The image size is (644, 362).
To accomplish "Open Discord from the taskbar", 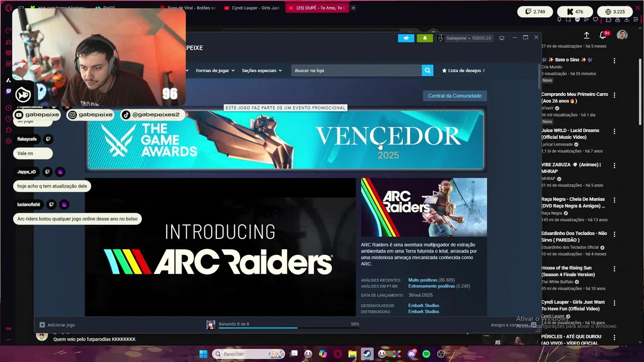I will point(412,354).
